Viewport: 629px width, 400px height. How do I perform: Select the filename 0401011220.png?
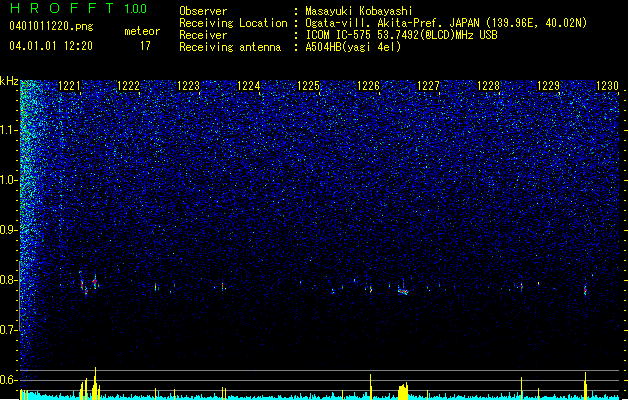pos(51,26)
